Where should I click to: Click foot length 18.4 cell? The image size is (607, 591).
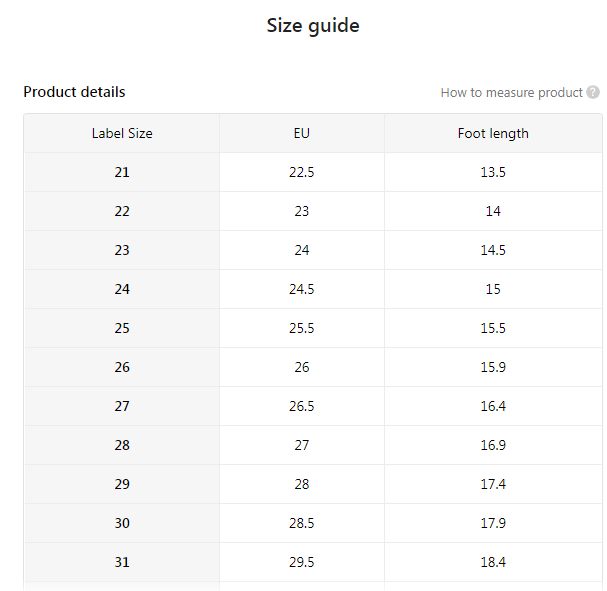pyautogui.click(x=493, y=562)
